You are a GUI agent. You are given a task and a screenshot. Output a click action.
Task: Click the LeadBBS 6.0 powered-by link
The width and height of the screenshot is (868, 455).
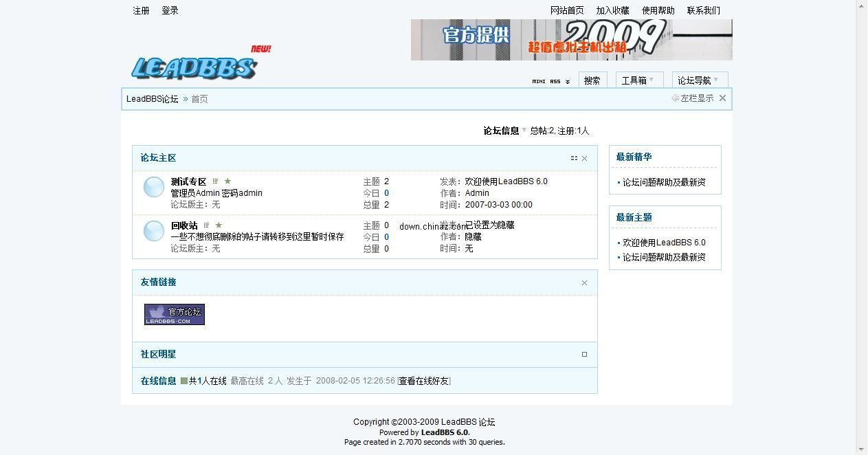(445, 432)
